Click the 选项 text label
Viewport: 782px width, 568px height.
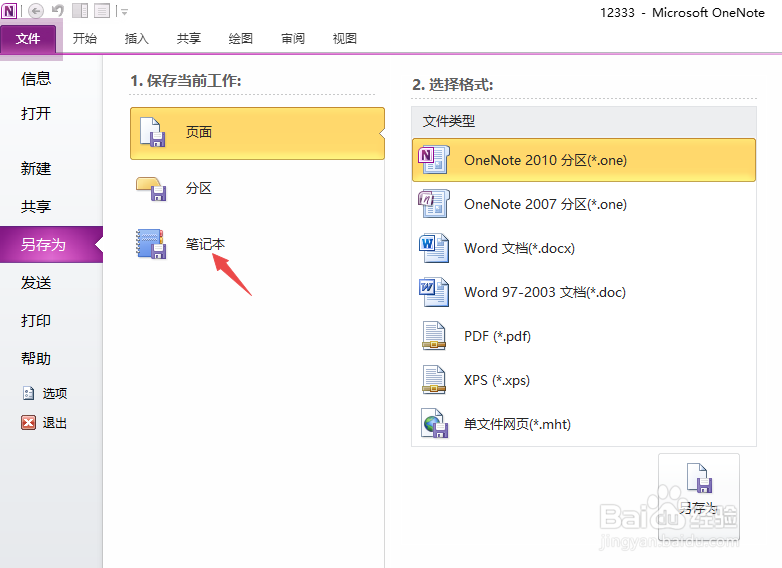(x=55, y=393)
